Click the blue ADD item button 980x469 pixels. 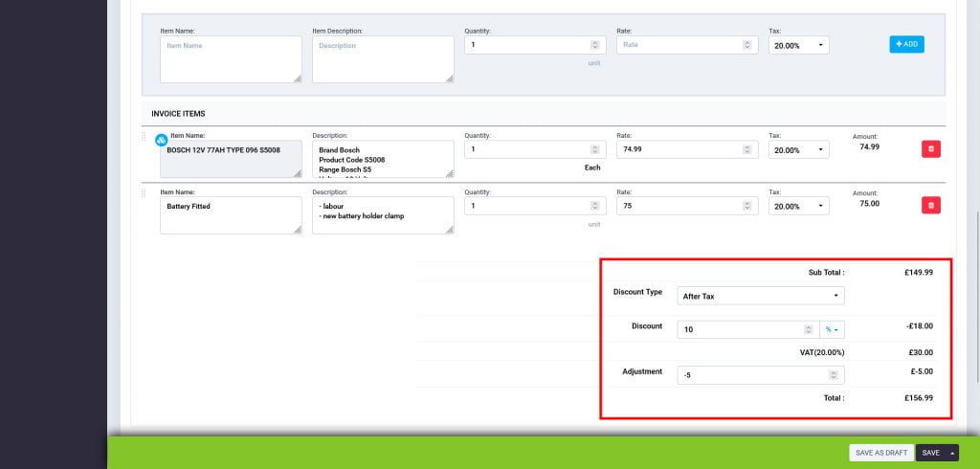point(906,44)
